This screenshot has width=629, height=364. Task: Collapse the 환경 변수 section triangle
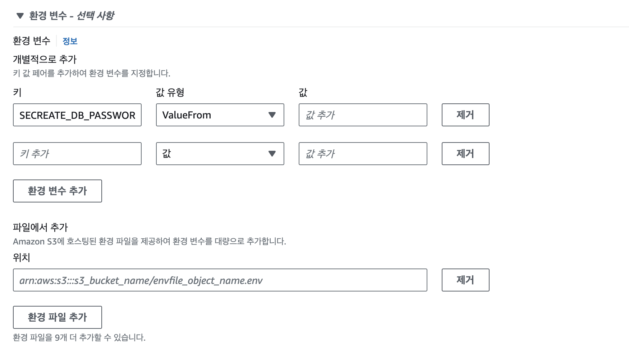click(20, 16)
